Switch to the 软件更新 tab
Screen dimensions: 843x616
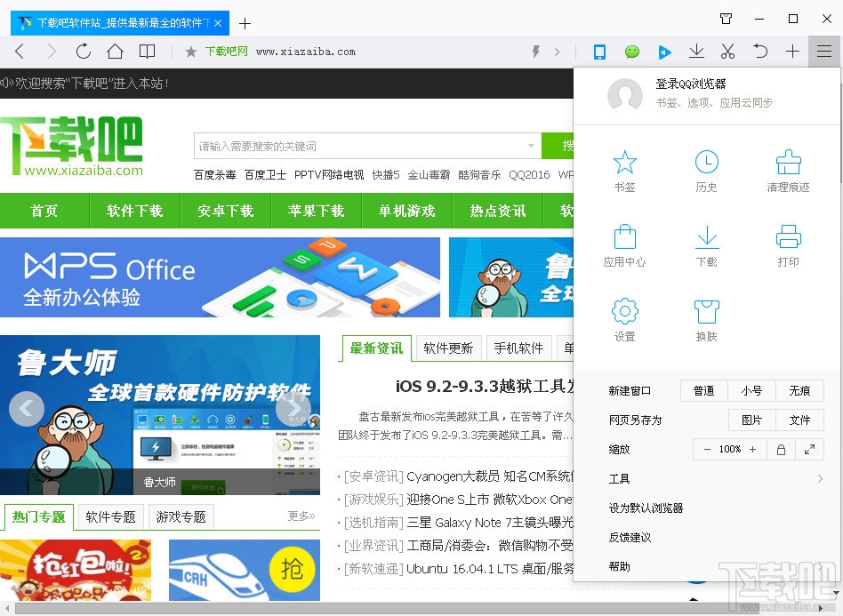tap(448, 348)
